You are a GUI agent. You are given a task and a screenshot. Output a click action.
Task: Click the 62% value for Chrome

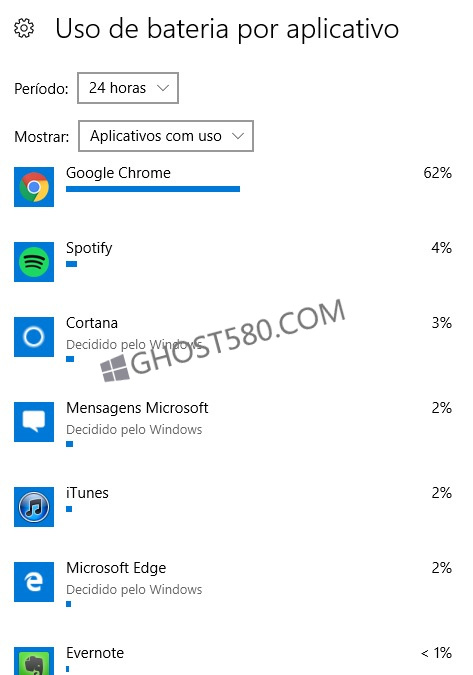click(437, 173)
